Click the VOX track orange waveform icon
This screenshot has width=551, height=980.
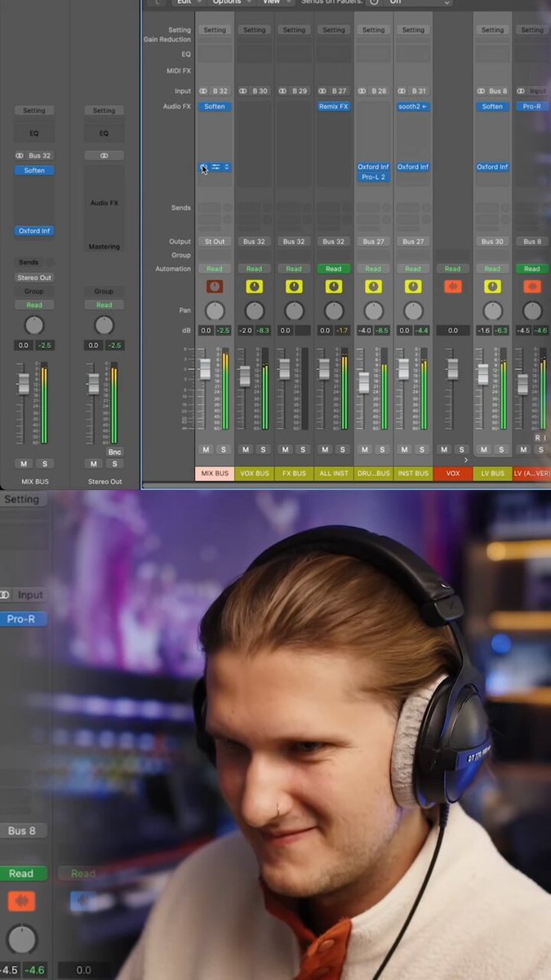(453, 287)
